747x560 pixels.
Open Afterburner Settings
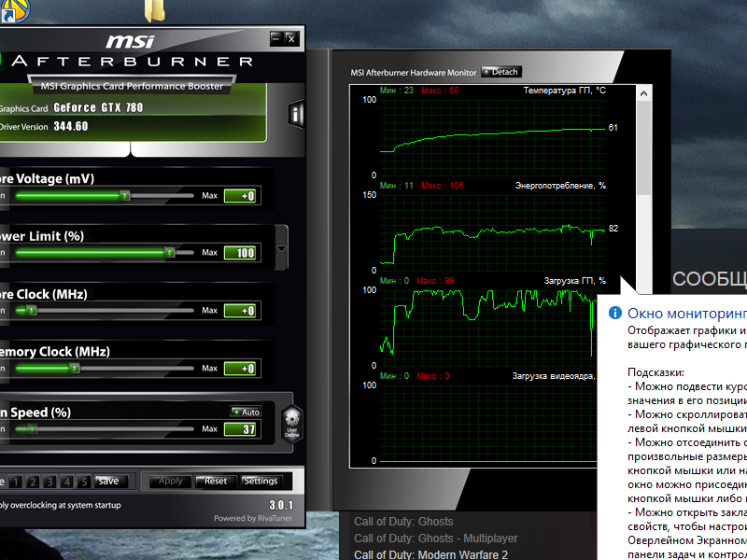(x=261, y=482)
